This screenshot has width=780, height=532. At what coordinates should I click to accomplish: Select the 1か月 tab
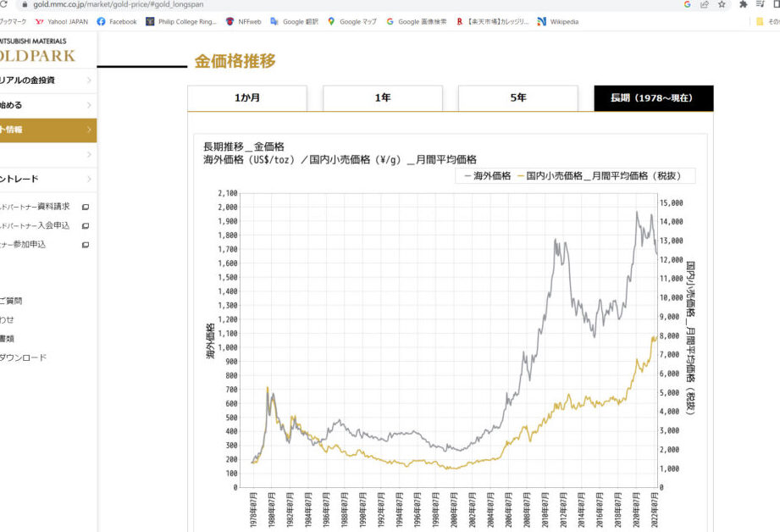247,97
